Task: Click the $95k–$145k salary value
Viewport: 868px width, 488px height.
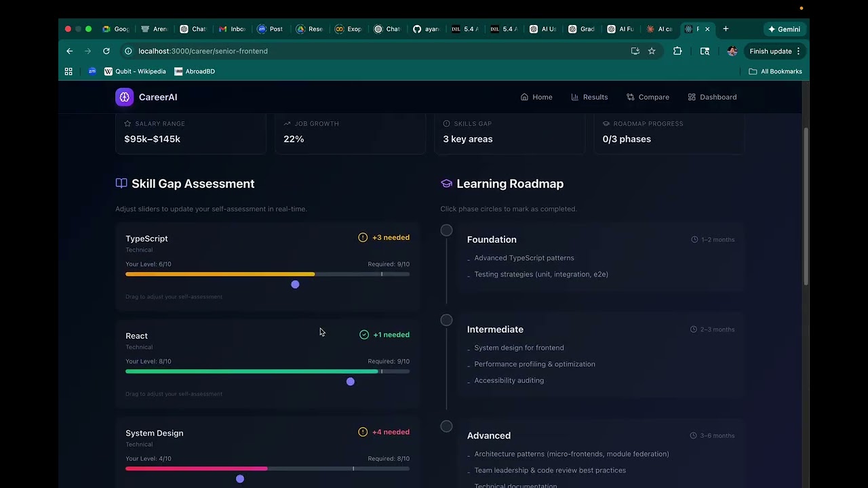Action: 152,139
